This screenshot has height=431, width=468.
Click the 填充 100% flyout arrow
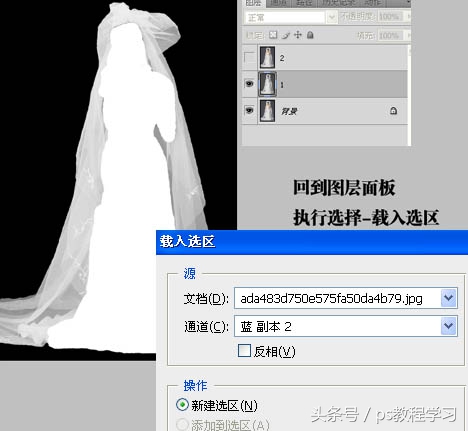[408, 35]
